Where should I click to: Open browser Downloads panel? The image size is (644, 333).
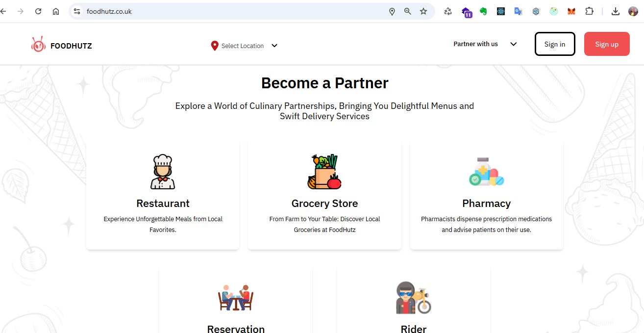(x=616, y=11)
